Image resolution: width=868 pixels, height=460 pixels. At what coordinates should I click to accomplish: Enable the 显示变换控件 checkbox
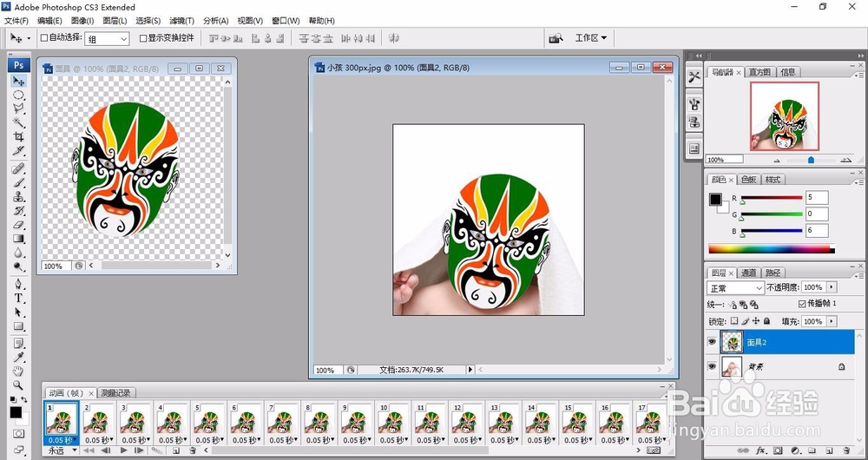click(x=143, y=38)
